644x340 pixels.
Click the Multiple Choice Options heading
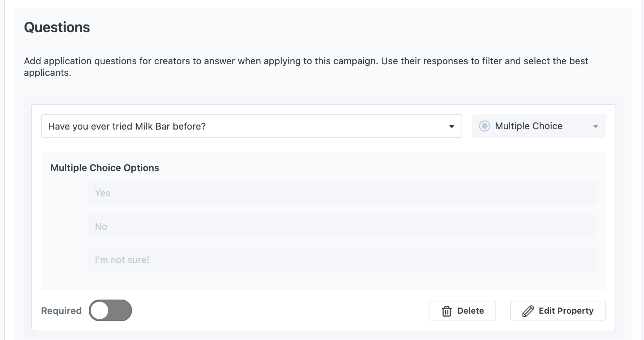[105, 168]
